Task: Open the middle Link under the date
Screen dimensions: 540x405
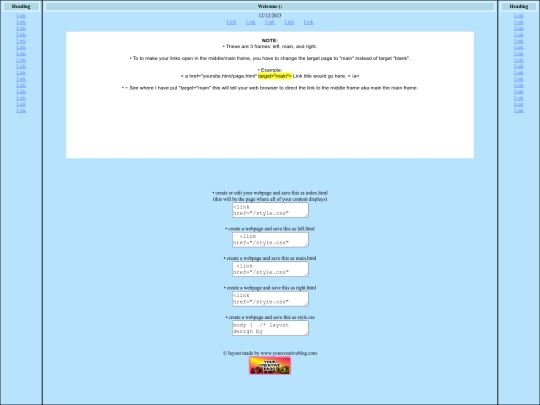Action: (270, 22)
